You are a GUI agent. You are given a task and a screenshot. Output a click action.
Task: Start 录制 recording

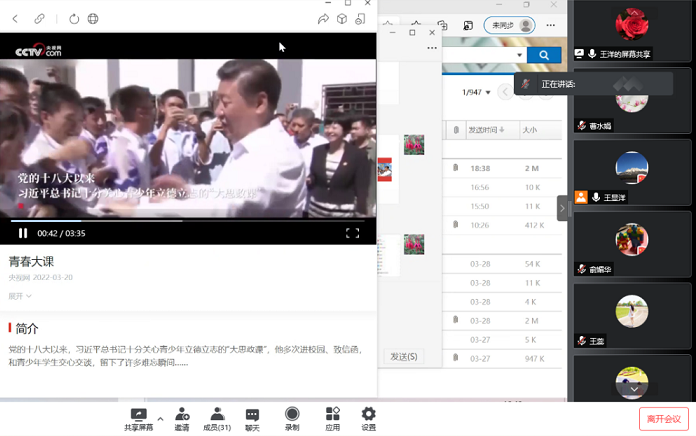(x=292, y=420)
